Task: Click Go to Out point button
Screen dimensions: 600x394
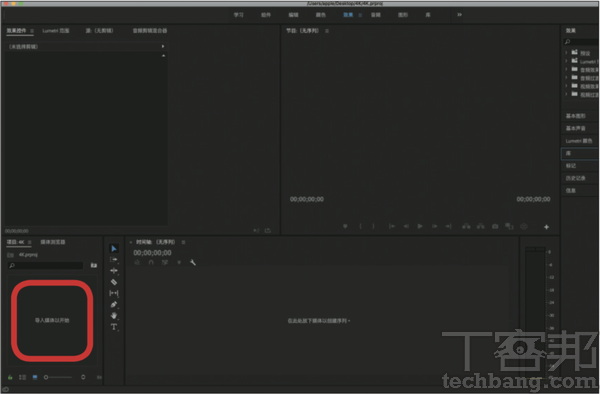Action: pos(448,226)
